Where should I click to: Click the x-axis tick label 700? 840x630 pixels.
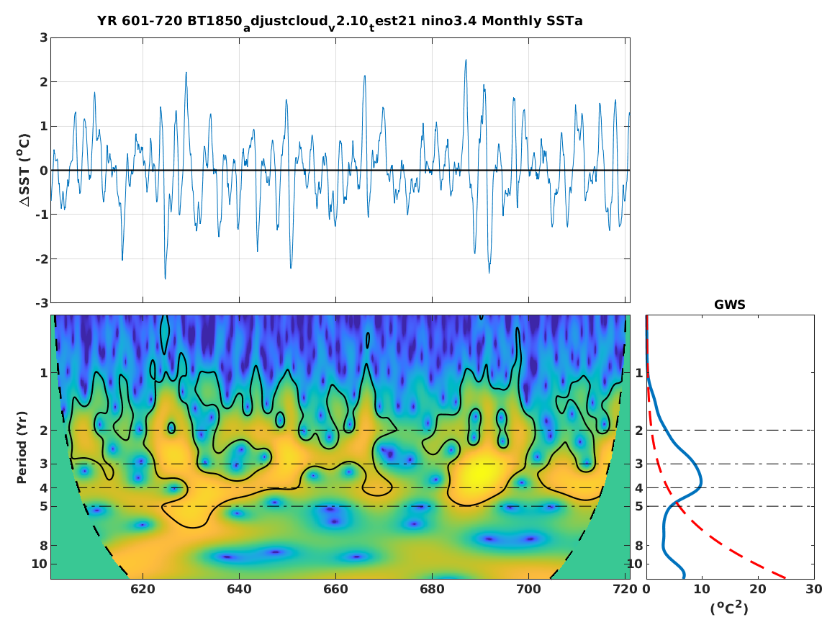tap(528, 589)
